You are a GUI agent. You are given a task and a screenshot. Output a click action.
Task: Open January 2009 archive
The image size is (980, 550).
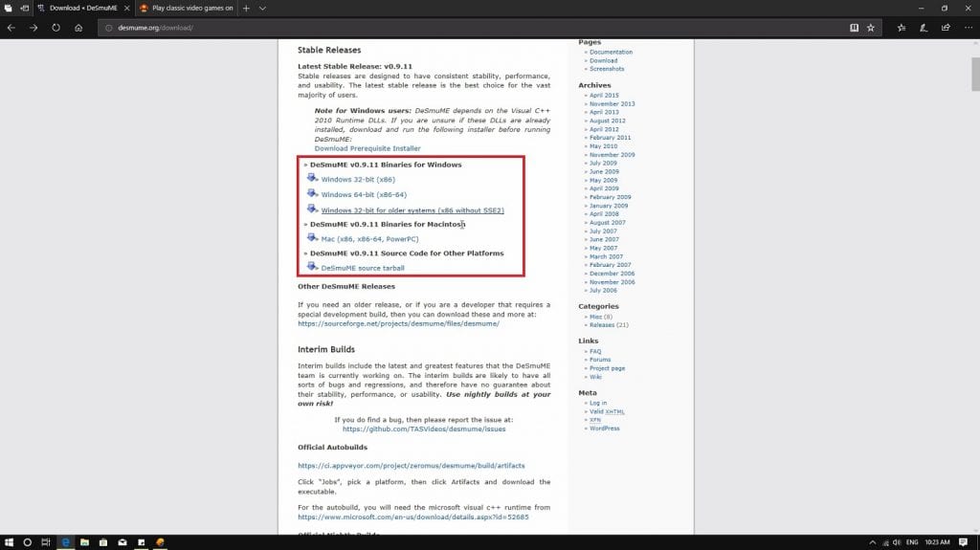608,206
